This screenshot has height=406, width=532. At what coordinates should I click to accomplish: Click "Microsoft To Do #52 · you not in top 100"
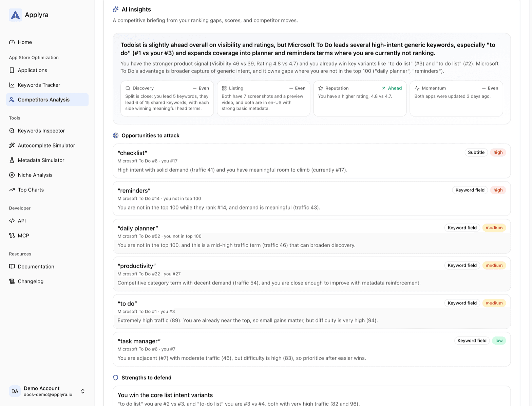(159, 236)
